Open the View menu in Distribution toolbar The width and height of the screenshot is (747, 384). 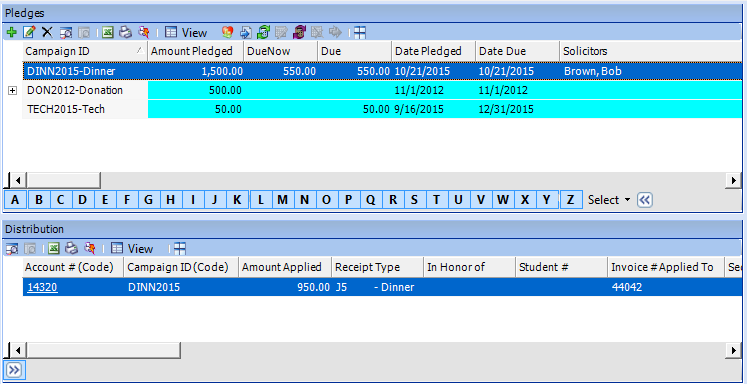132,249
